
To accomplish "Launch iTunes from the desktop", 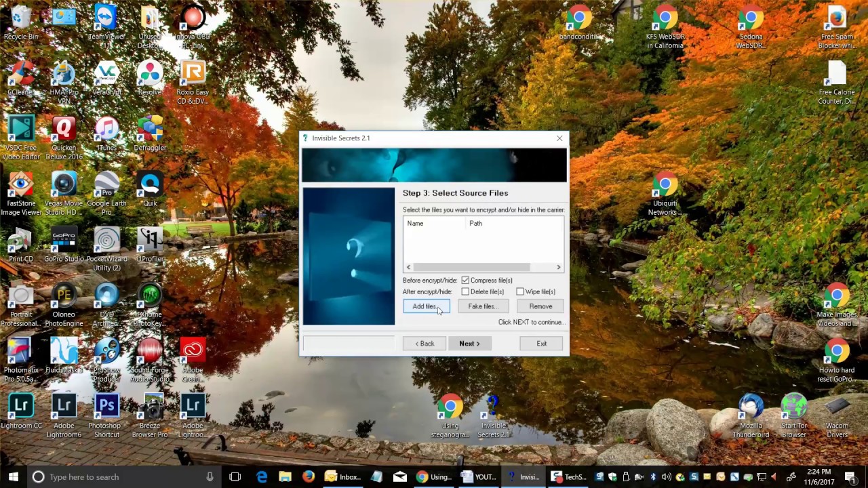I will (106, 134).
